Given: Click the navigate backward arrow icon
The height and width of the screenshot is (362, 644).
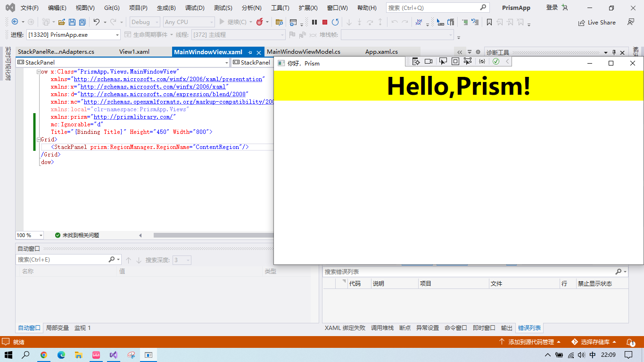Looking at the screenshot, I should click(x=15, y=22).
